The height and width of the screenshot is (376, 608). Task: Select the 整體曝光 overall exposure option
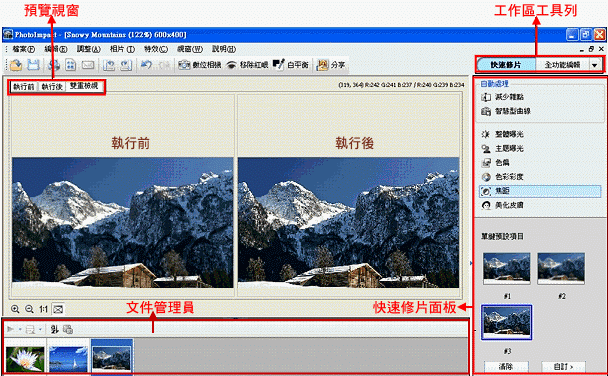click(x=502, y=134)
